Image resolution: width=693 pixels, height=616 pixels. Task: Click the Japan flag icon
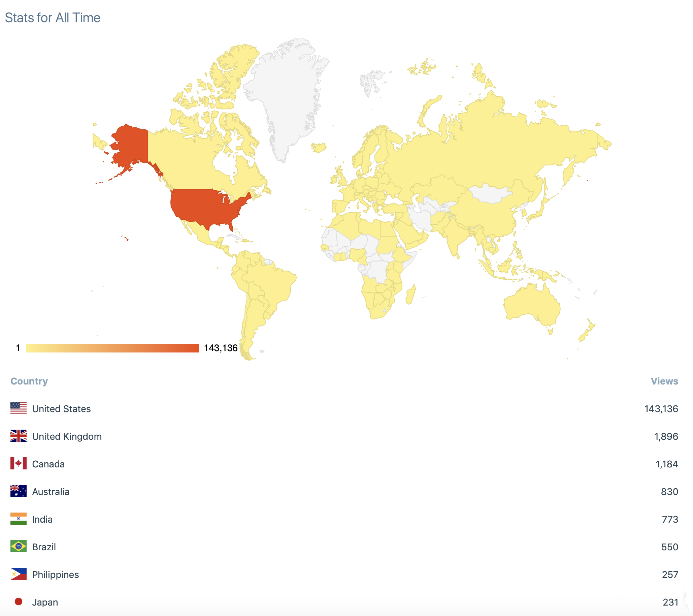click(x=18, y=602)
